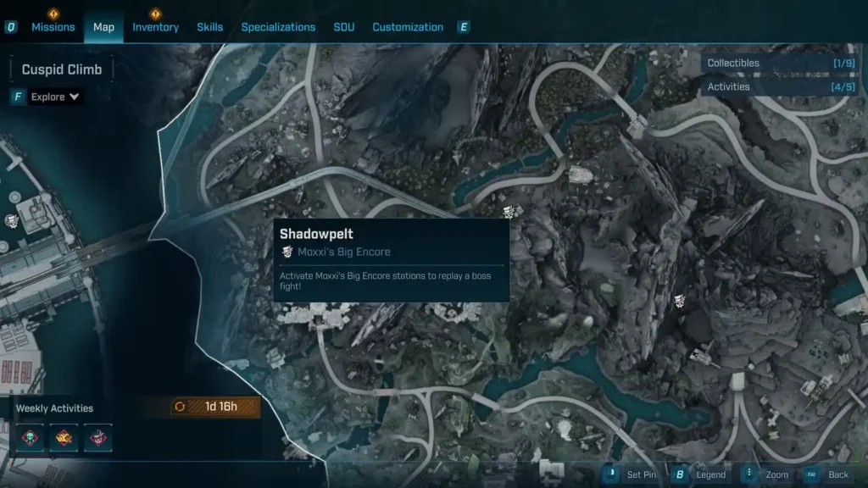Click the Zoom mouse-wheel icon
Viewport: 868px width, 488px height.
749,474
